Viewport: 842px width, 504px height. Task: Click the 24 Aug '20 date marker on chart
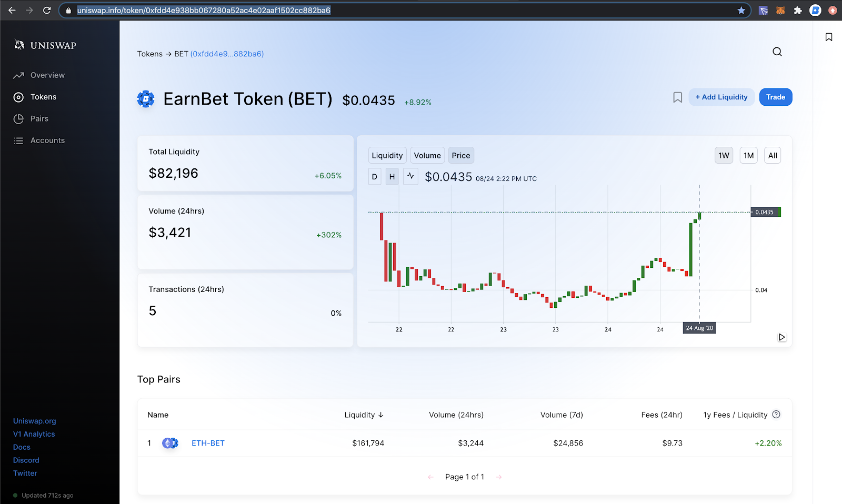699,328
